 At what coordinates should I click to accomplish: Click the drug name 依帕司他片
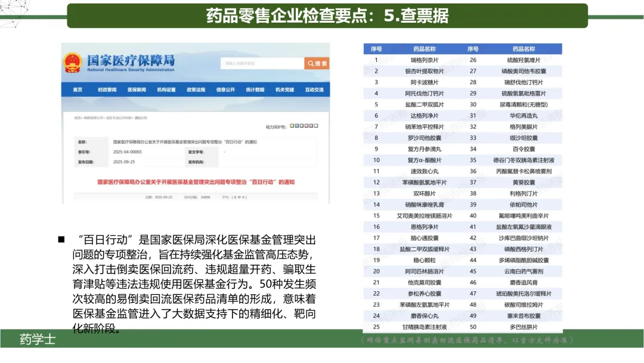(x=524, y=204)
